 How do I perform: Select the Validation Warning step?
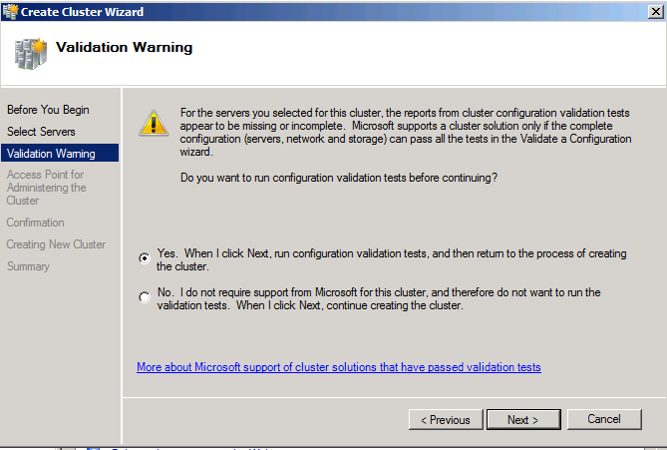tap(60, 153)
